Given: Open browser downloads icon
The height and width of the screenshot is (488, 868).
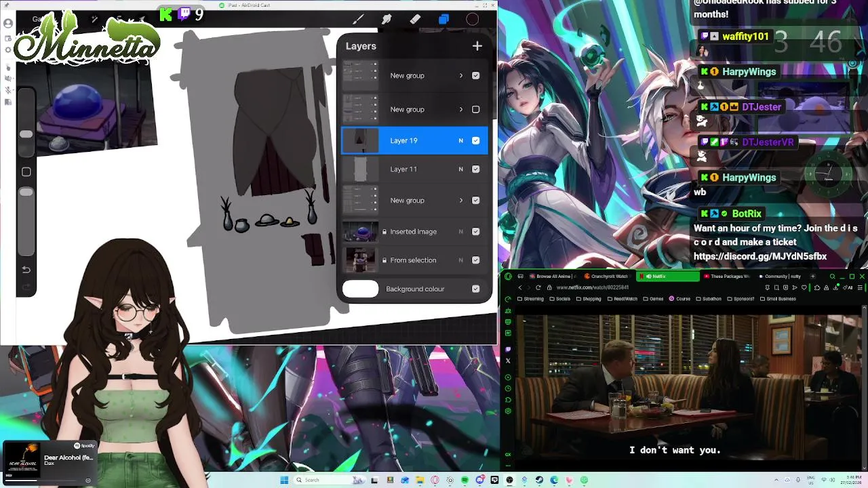Looking at the screenshot, I should 835,287.
